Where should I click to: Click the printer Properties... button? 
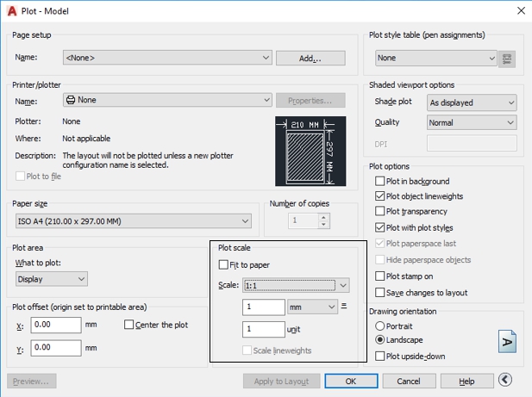pyautogui.click(x=310, y=101)
